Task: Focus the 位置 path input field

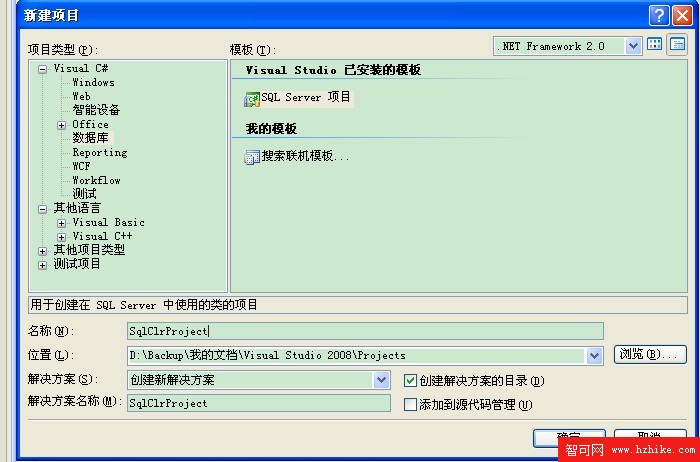Action: coord(356,356)
